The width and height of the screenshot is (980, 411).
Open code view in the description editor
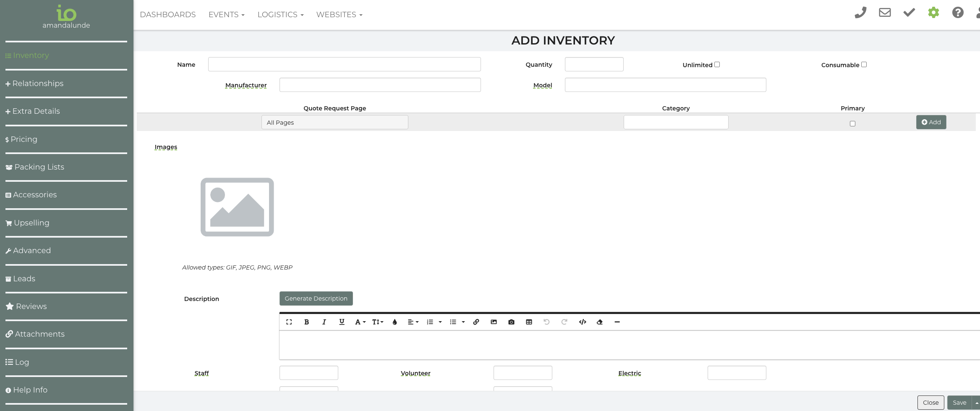coord(582,322)
